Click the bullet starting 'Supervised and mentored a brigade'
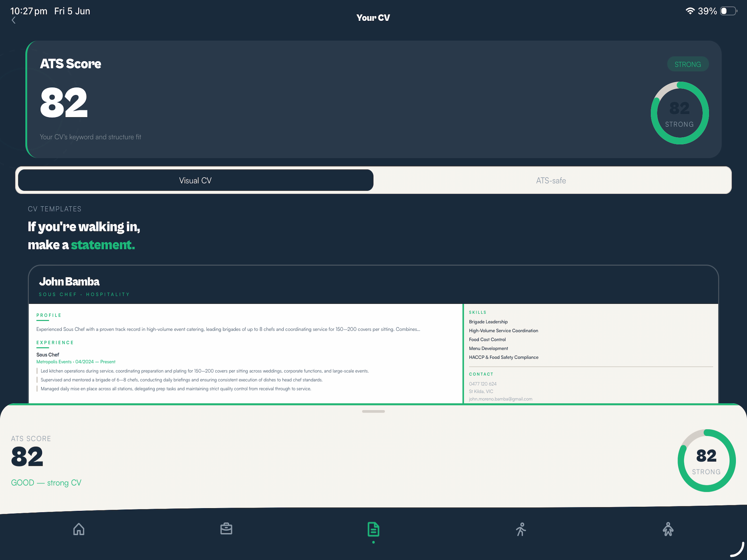The height and width of the screenshot is (560, 747). [x=182, y=380]
